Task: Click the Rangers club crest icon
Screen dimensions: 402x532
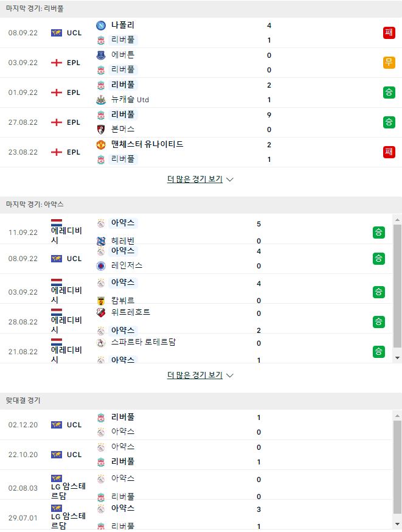Action: [x=101, y=266]
